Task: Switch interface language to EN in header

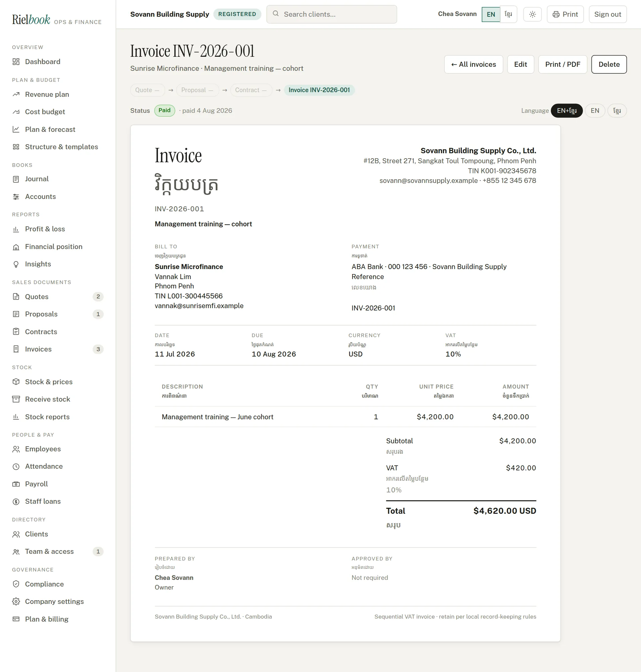Action: tap(491, 14)
